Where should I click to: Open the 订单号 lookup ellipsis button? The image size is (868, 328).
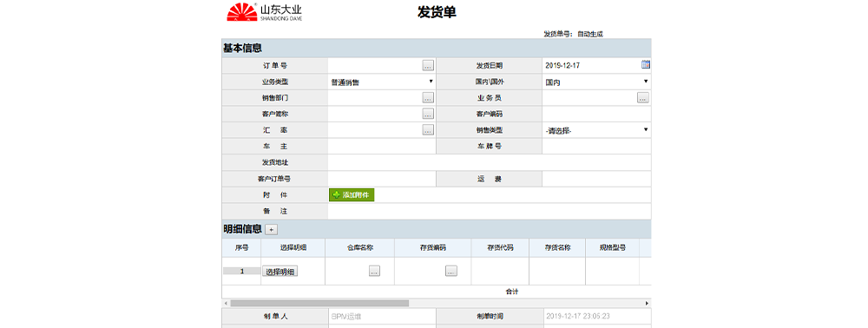point(428,65)
